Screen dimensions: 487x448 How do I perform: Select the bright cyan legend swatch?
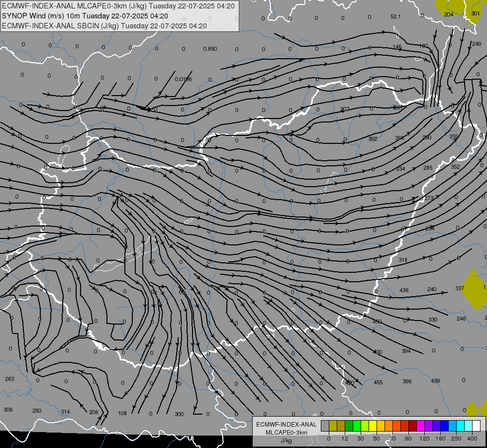[461, 426]
